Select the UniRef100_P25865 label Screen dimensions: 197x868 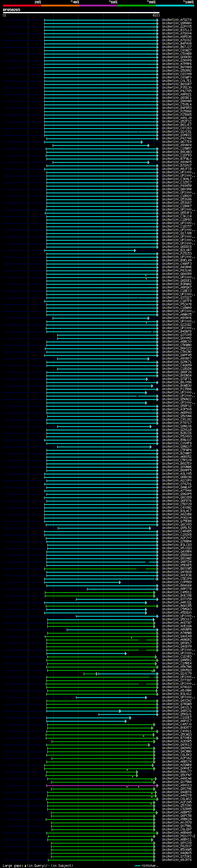tap(177, 115)
